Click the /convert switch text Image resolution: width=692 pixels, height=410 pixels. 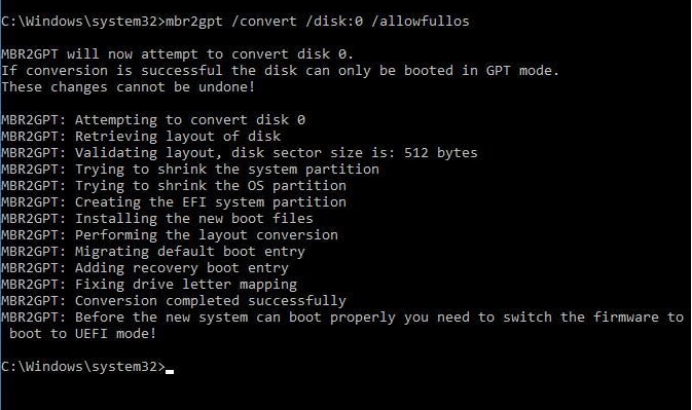tap(264, 21)
